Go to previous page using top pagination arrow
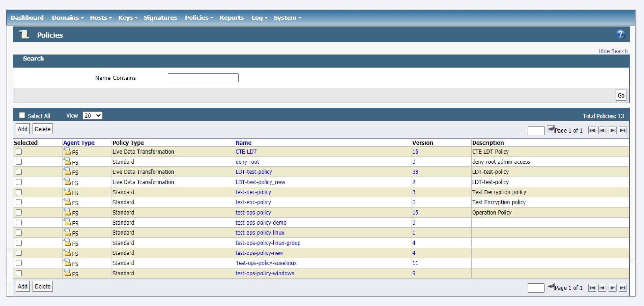This screenshot has width=644, height=306. click(602, 130)
